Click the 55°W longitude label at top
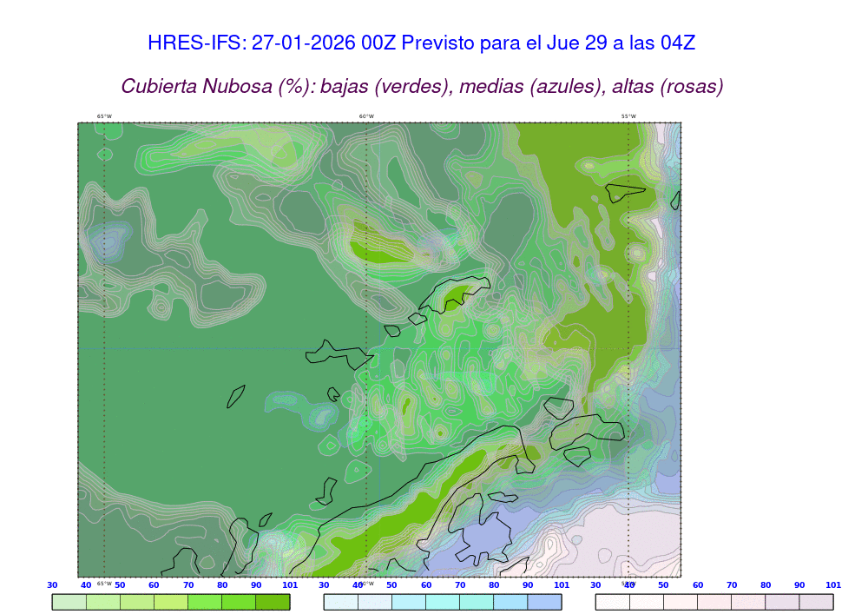Screen dimensions: 868x614 pyautogui.click(x=628, y=116)
